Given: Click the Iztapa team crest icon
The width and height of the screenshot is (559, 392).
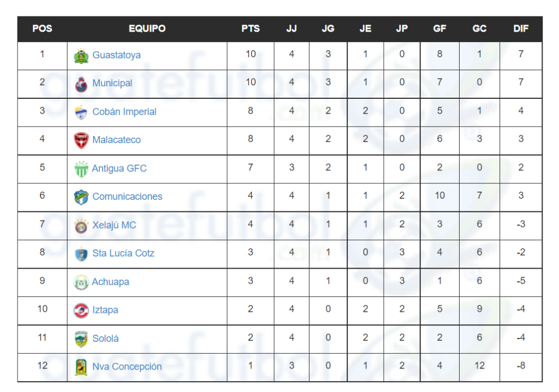Looking at the screenshot, I should click(81, 310).
